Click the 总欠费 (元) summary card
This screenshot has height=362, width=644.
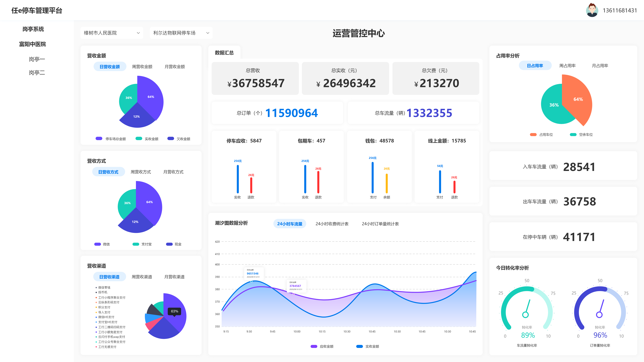(436, 78)
